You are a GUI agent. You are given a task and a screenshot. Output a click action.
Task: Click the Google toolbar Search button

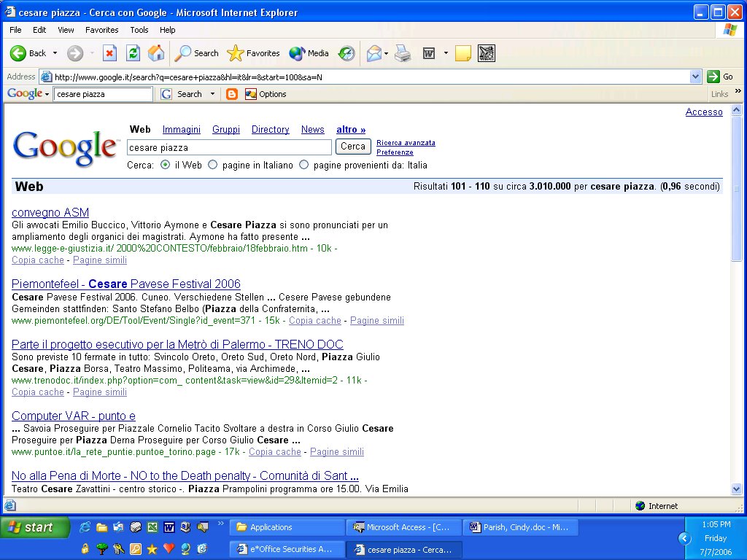pyautogui.click(x=182, y=94)
